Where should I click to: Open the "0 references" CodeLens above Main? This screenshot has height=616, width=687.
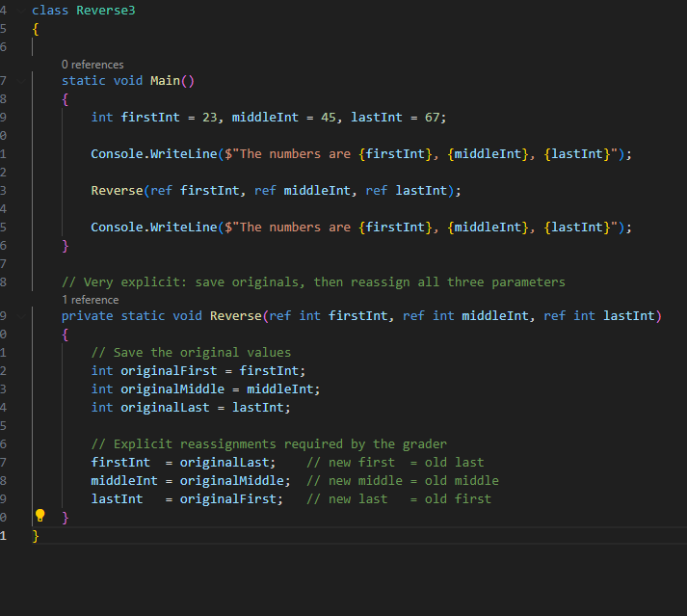(92, 65)
